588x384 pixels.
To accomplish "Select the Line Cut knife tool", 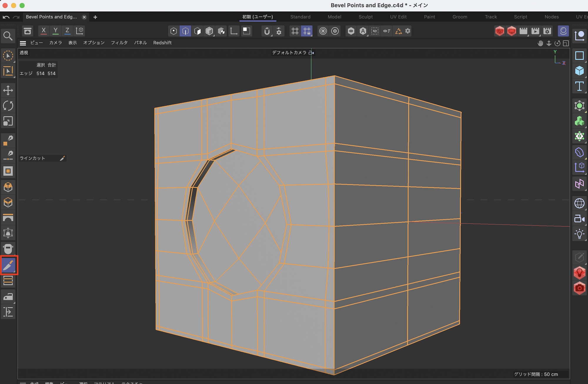I will click(x=9, y=265).
